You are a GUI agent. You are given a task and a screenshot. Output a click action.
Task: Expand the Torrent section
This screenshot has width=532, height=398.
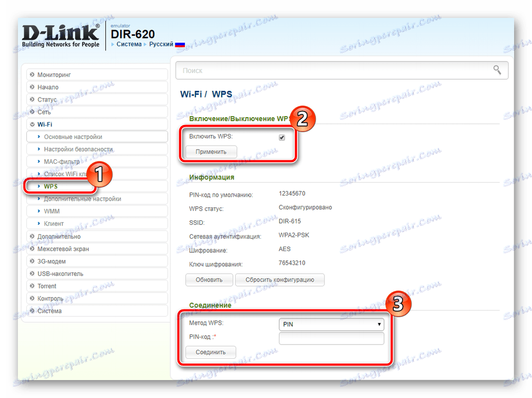[x=97, y=286]
